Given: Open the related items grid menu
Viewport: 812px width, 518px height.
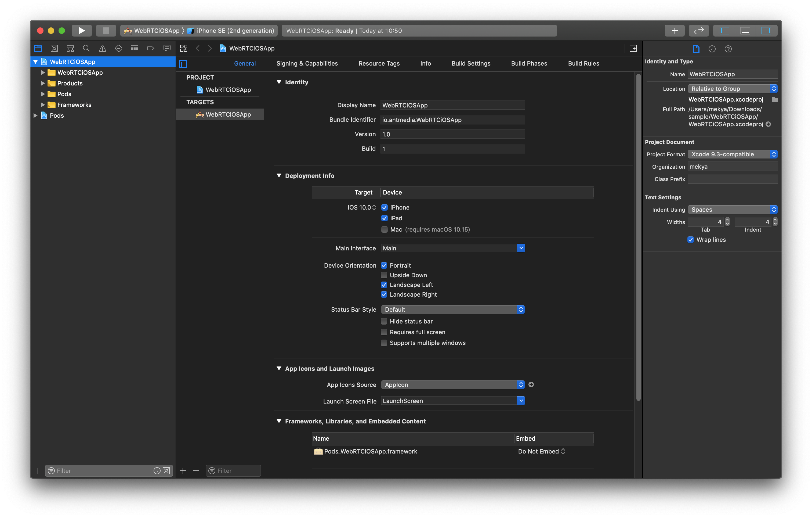Looking at the screenshot, I should coord(183,48).
